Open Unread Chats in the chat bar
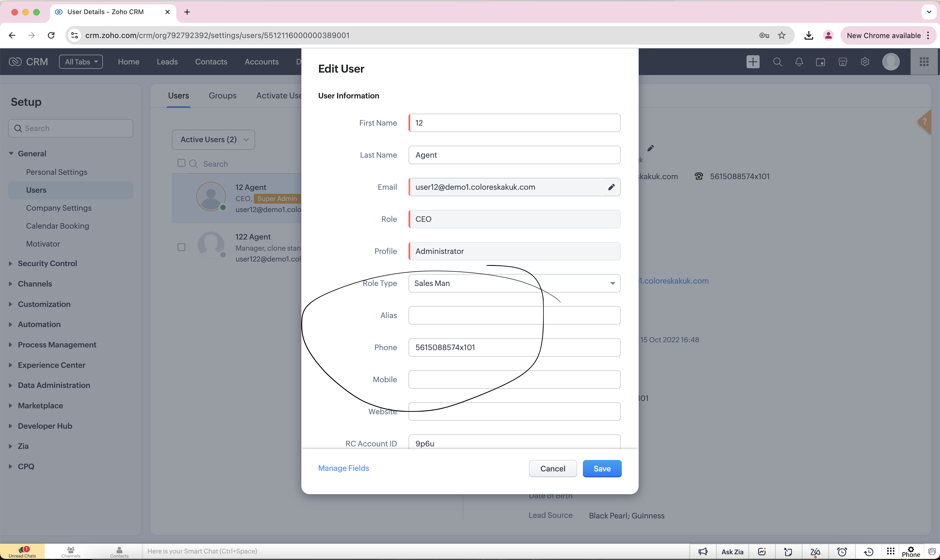 click(22, 552)
